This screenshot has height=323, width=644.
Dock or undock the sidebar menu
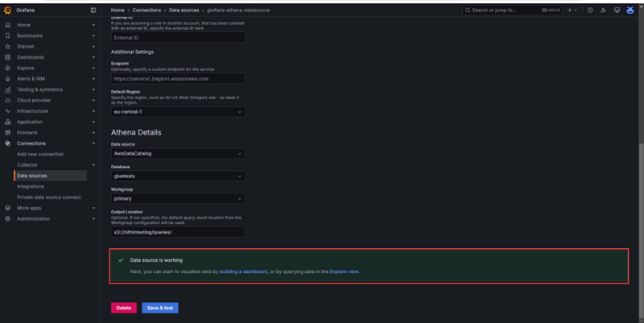click(x=93, y=10)
